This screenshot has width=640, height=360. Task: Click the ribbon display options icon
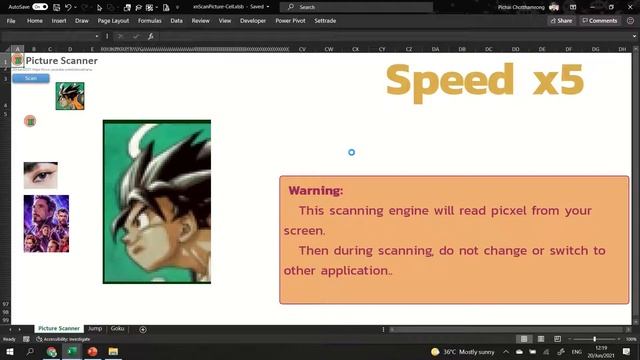(573, 7)
